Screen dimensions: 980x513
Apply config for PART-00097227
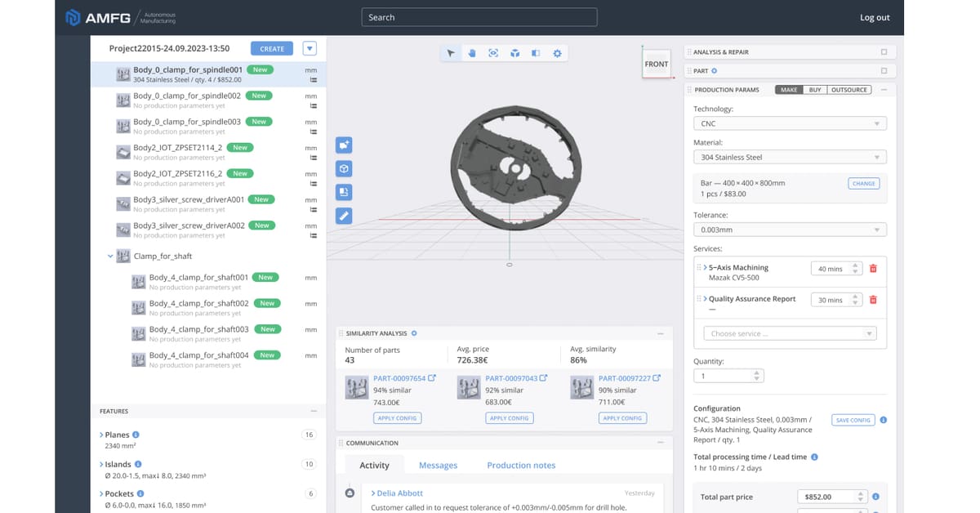622,418
